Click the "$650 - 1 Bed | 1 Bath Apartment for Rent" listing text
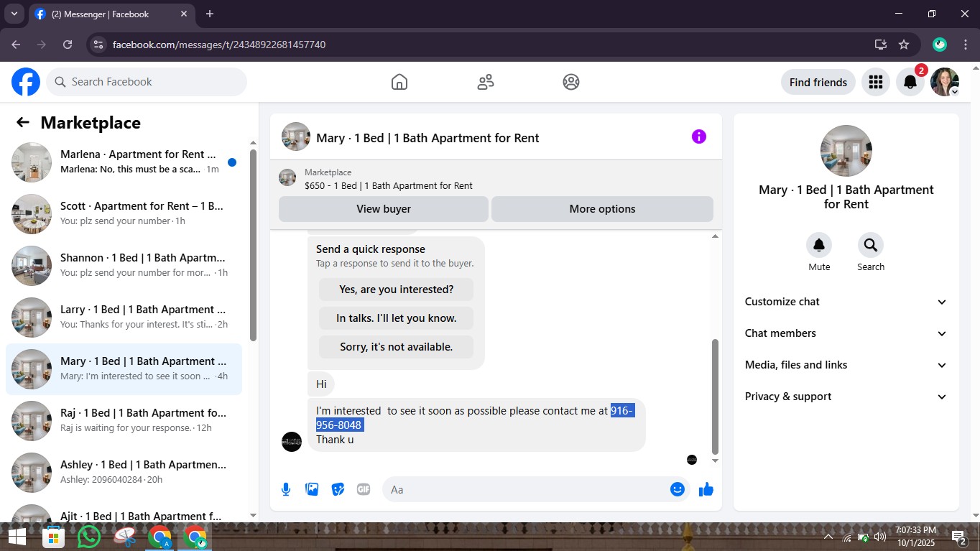The width and height of the screenshot is (980, 551). [389, 185]
